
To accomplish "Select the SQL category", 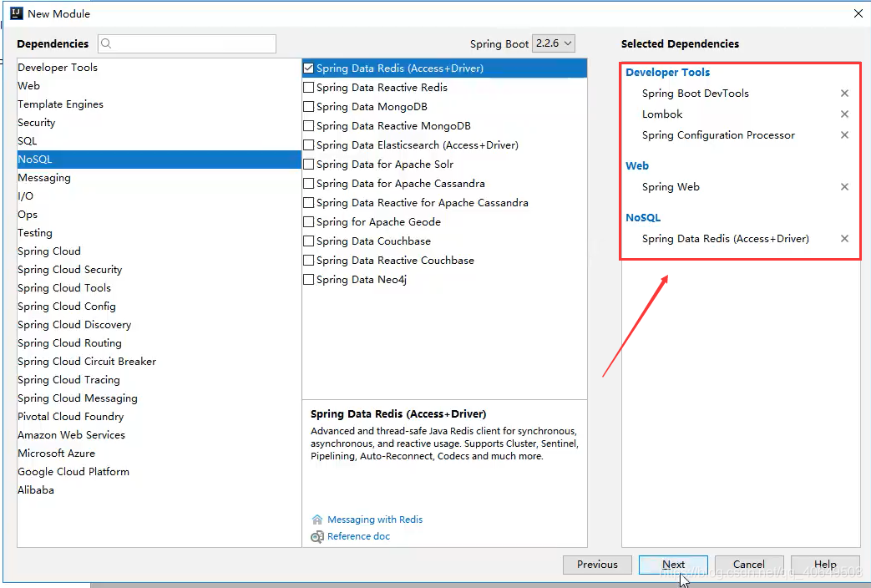I will 159,140.
